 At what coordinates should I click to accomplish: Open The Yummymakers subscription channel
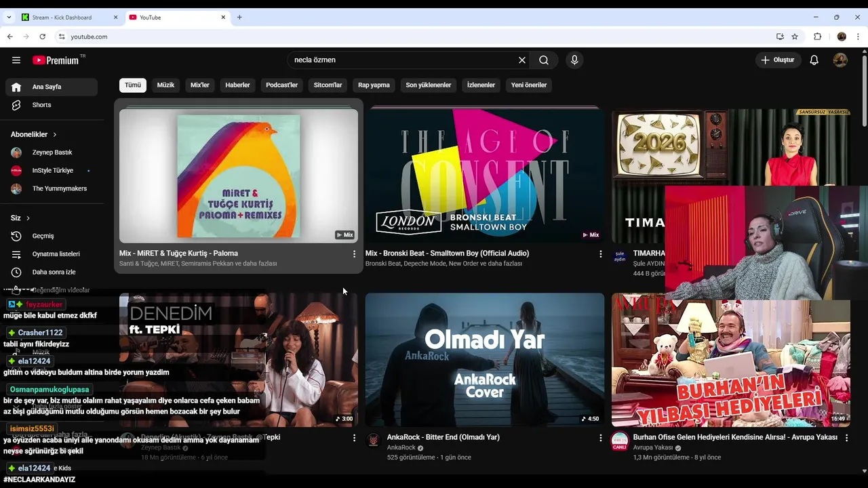[x=52, y=188]
